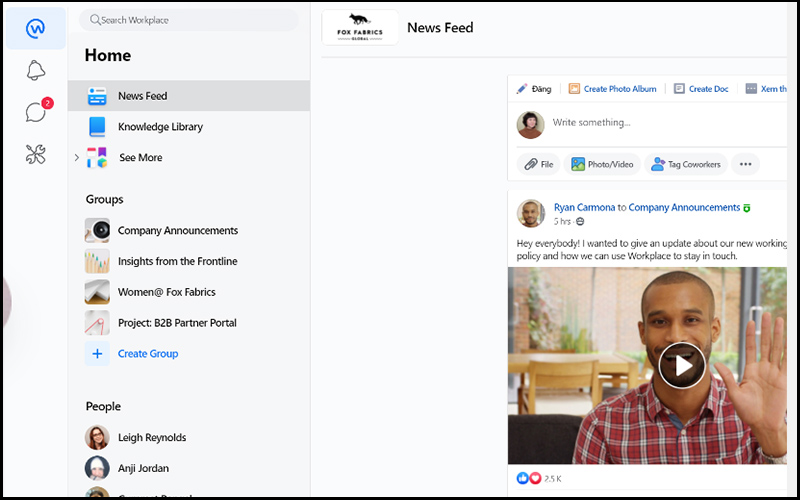800x500 pixels.
Task: Click the Create Doc icon
Action: point(679,89)
